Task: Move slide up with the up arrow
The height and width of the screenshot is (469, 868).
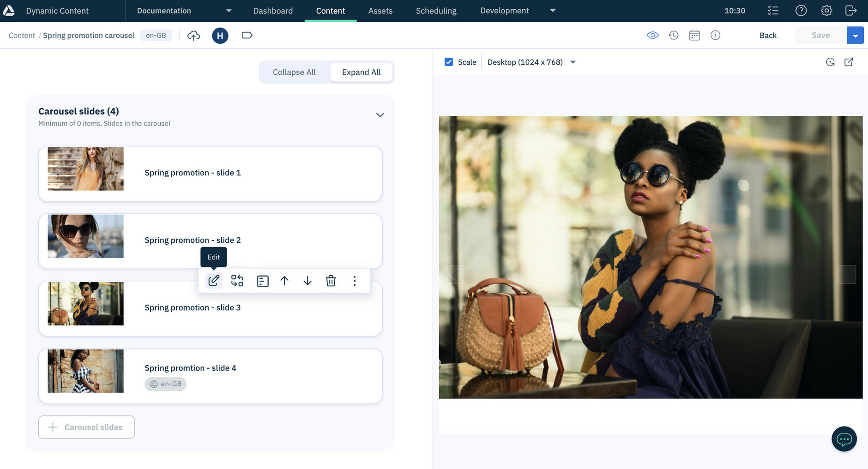Action: [x=284, y=281]
